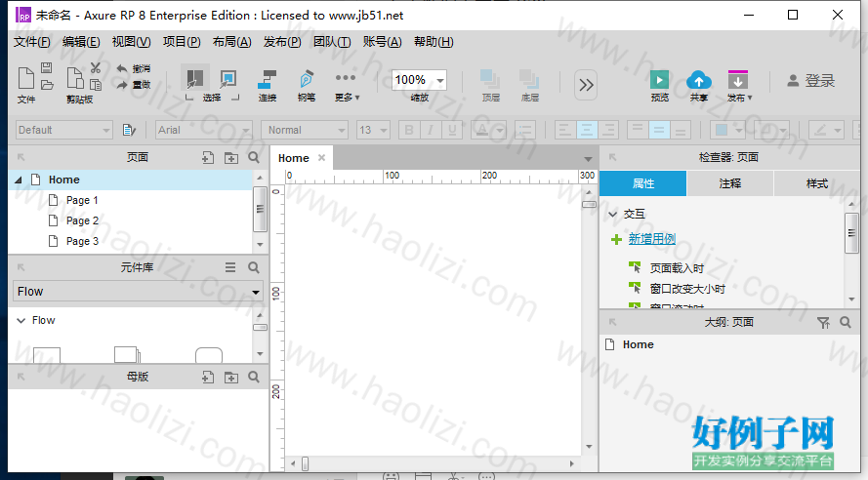Click the bullet list button
Image resolution: width=868 pixels, height=480 pixels.
click(x=525, y=130)
